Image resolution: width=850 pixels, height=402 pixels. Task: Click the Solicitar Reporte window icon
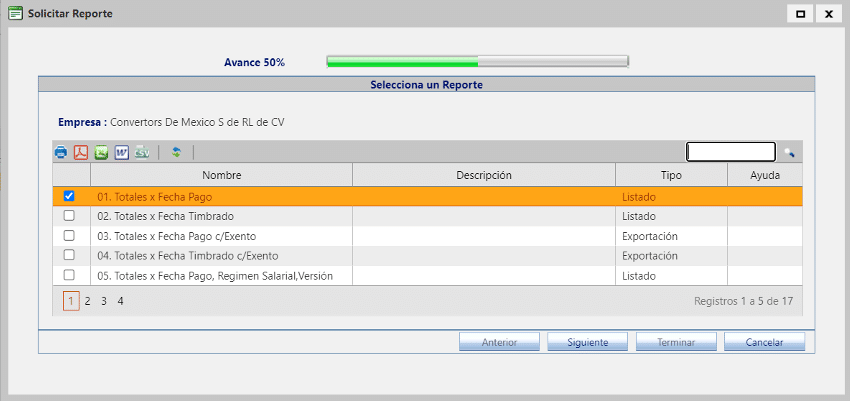[x=15, y=14]
